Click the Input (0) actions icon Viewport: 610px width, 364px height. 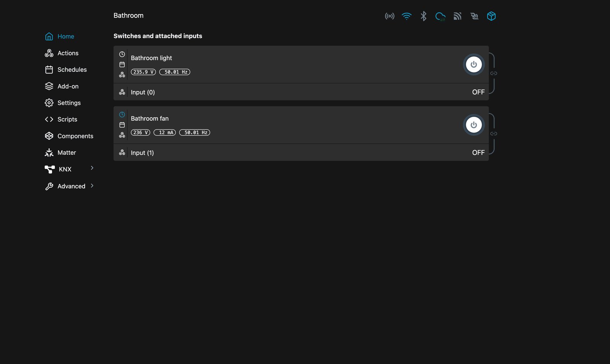[x=122, y=92]
